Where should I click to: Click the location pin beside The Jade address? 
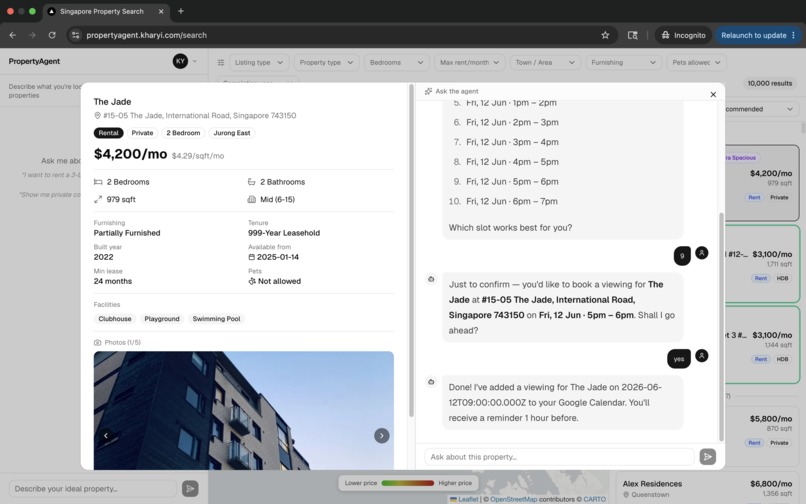(x=97, y=116)
